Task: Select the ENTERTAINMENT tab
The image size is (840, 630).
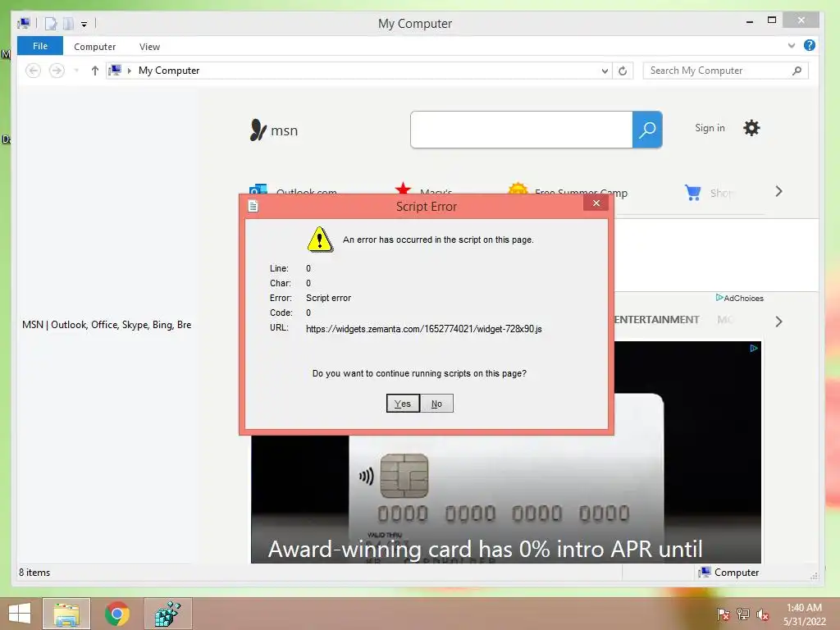Action: point(657,320)
